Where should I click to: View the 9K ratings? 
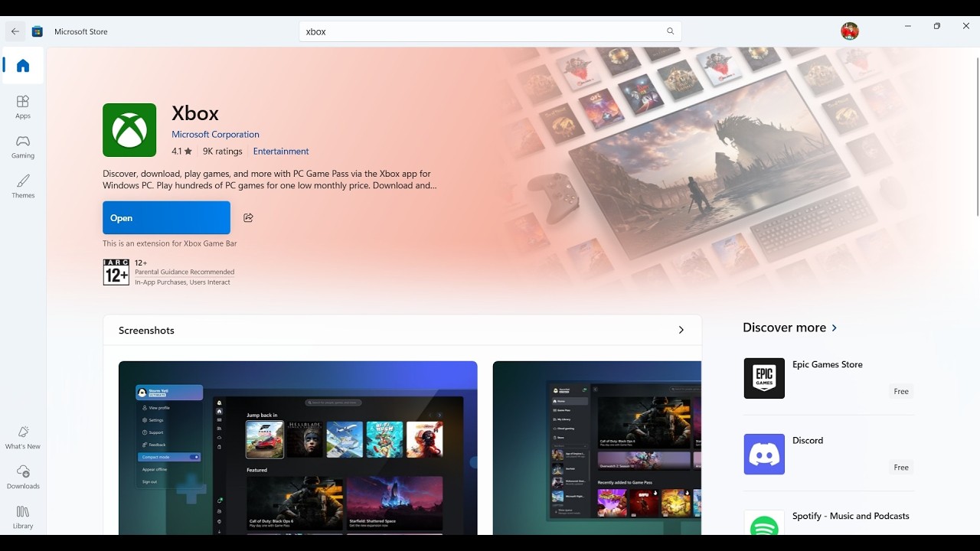click(222, 152)
